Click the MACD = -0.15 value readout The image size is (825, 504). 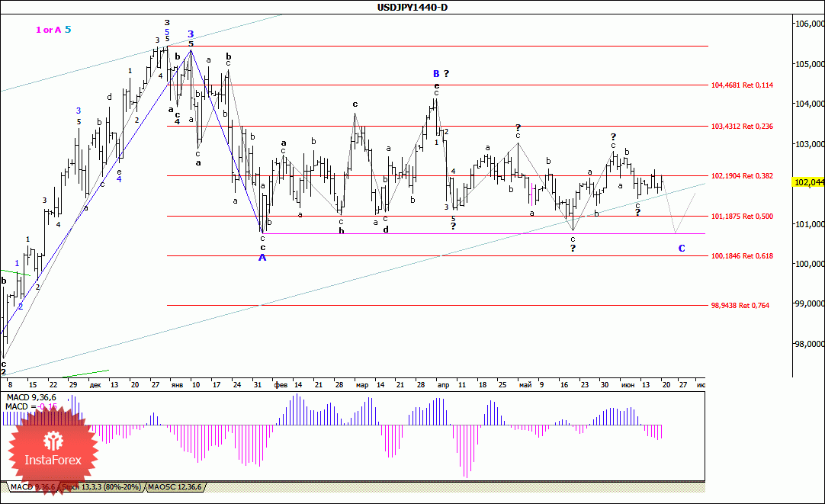pyautogui.click(x=29, y=407)
